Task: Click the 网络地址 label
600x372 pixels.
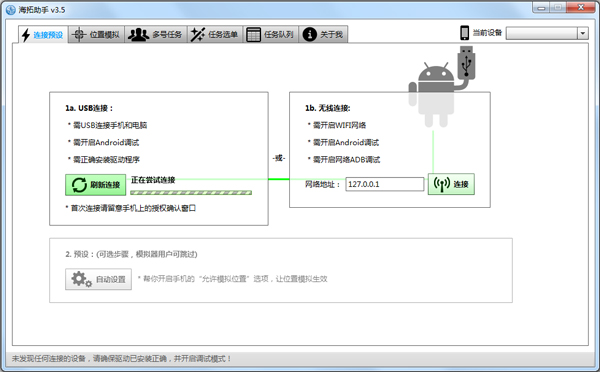Action: 323,184
